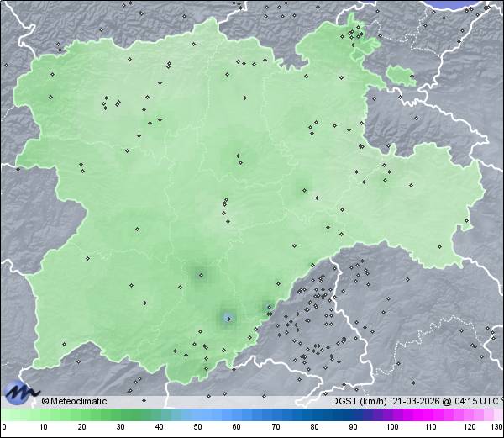Screen dimensions: 504x438
Task: Click the 100 value purple legend swatch
Action: 392,415
